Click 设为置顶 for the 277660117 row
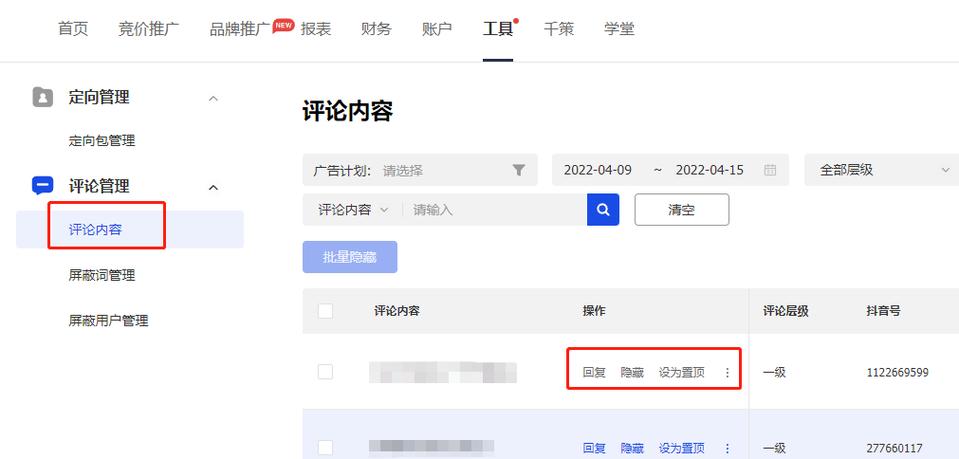959x459 pixels. coord(682,448)
